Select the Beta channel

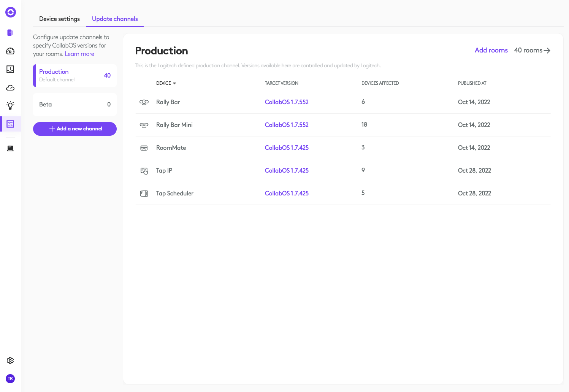pos(75,105)
